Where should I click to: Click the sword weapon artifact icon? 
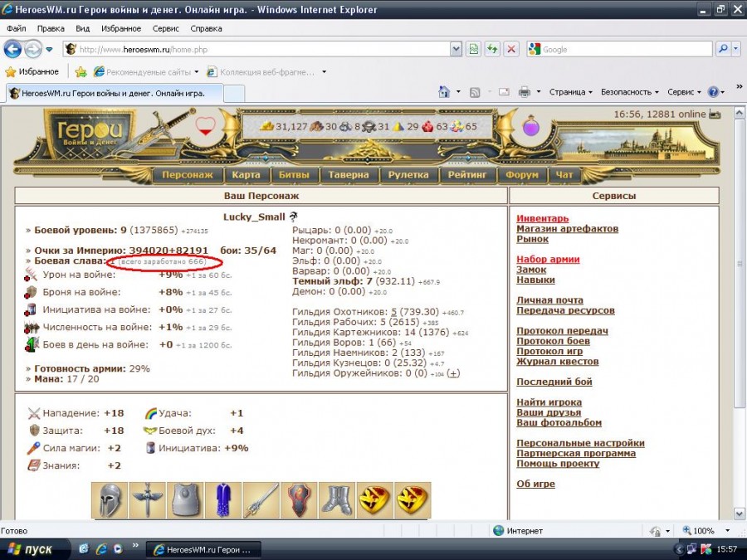click(x=261, y=500)
